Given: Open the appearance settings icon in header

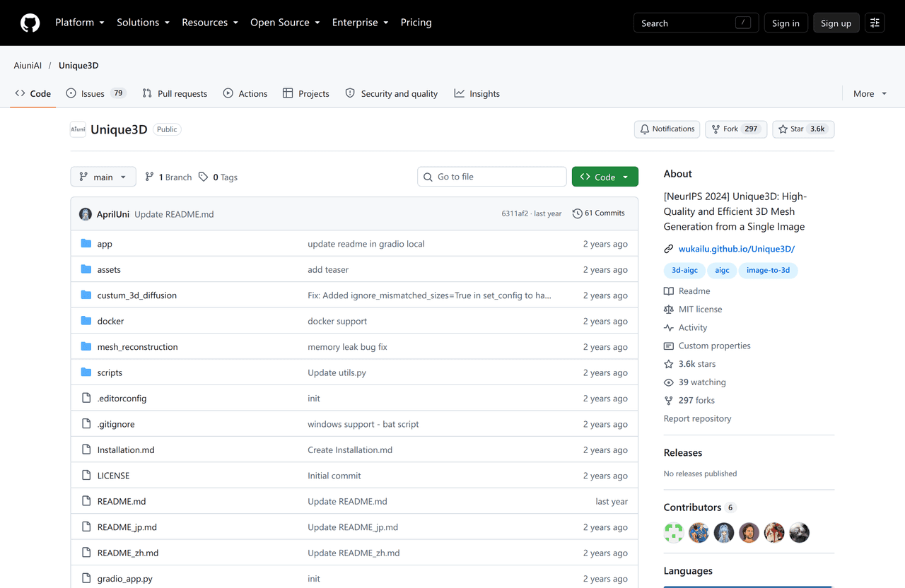Looking at the screenshot, I should click(x=875, y=23).
